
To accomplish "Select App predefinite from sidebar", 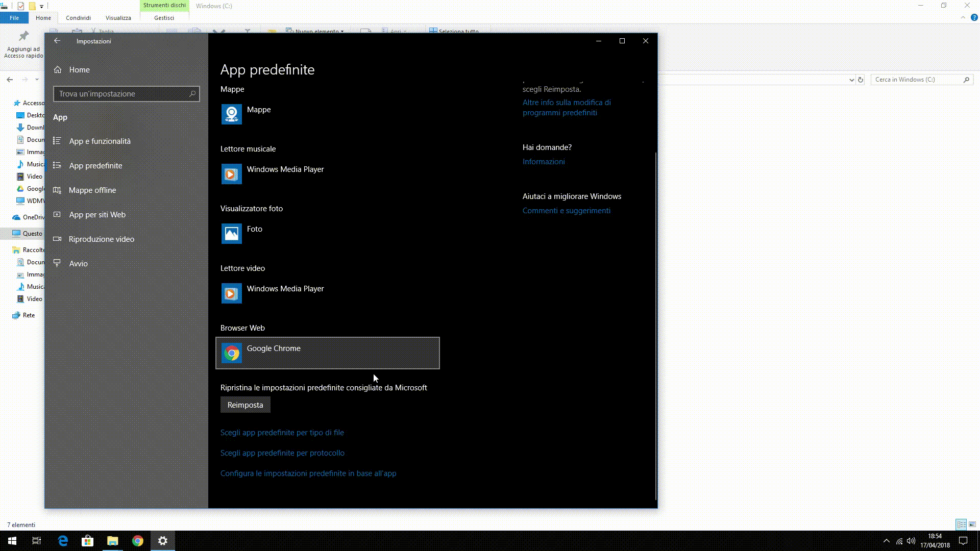I will [x=95, y=165].
